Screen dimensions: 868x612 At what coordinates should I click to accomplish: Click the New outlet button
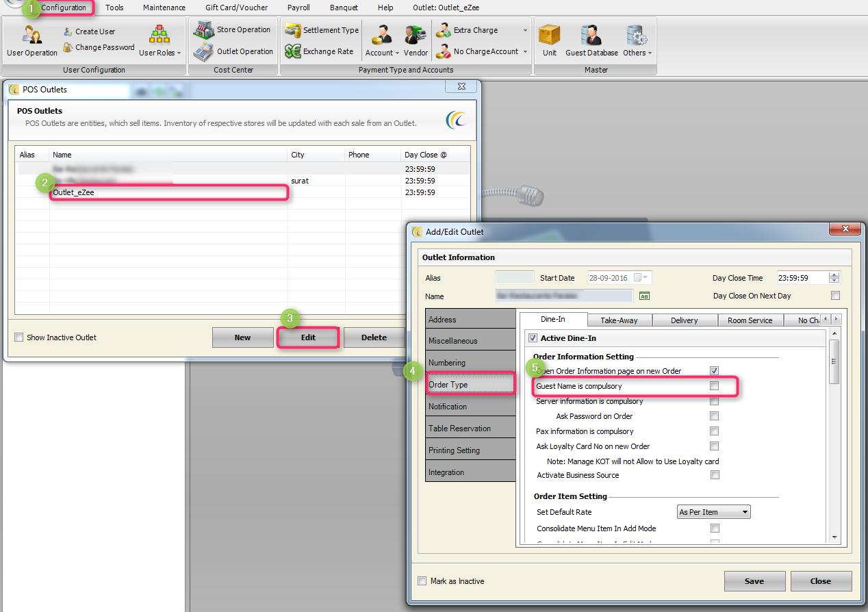point(242,337)
